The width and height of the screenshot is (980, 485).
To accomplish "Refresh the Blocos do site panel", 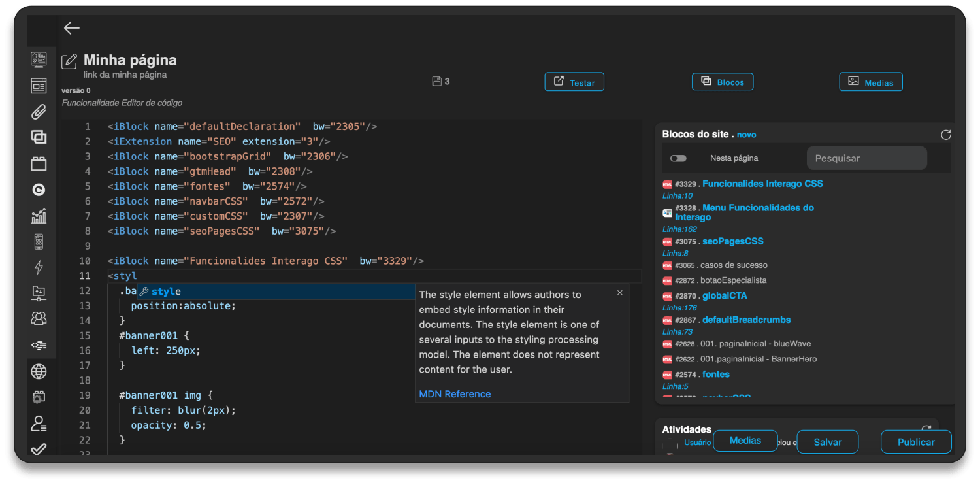I will [x=945, y=135].
